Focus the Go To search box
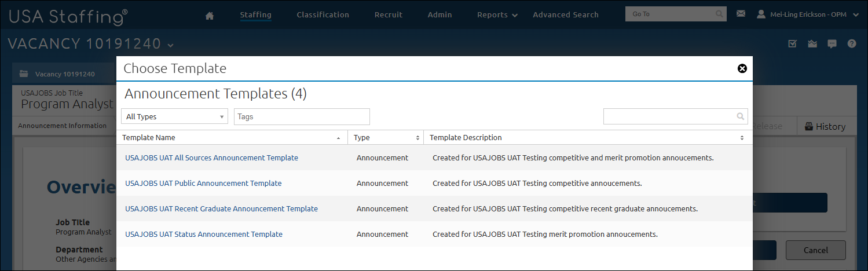Image resolution: width=868 pixels, height=271 pixels. (676, 14)
